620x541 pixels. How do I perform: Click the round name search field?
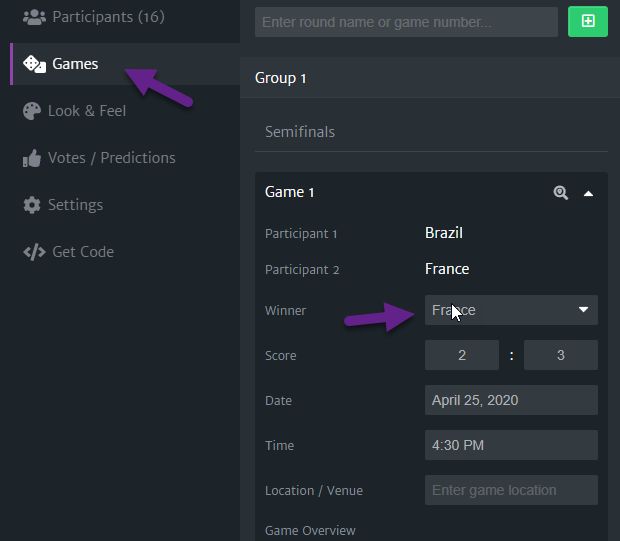point(406,22)
